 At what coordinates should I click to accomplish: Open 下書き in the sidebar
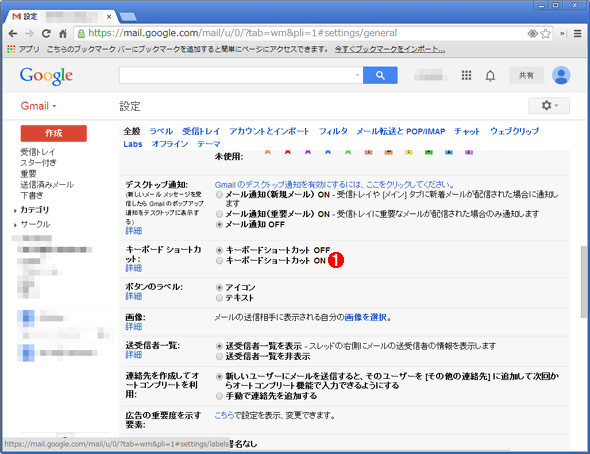point(32,196)
